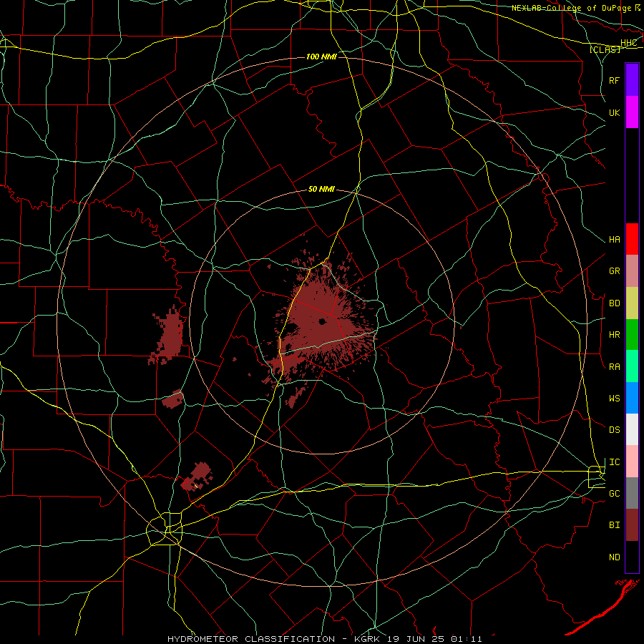
Task: Click the BD legend label
Action: point(614,303)
